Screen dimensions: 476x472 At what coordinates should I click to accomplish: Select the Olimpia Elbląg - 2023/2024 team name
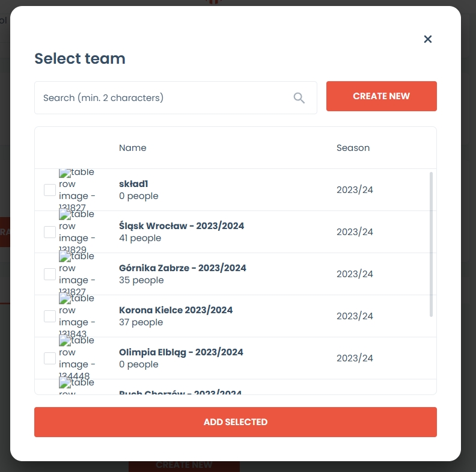(x=182, y=352)
